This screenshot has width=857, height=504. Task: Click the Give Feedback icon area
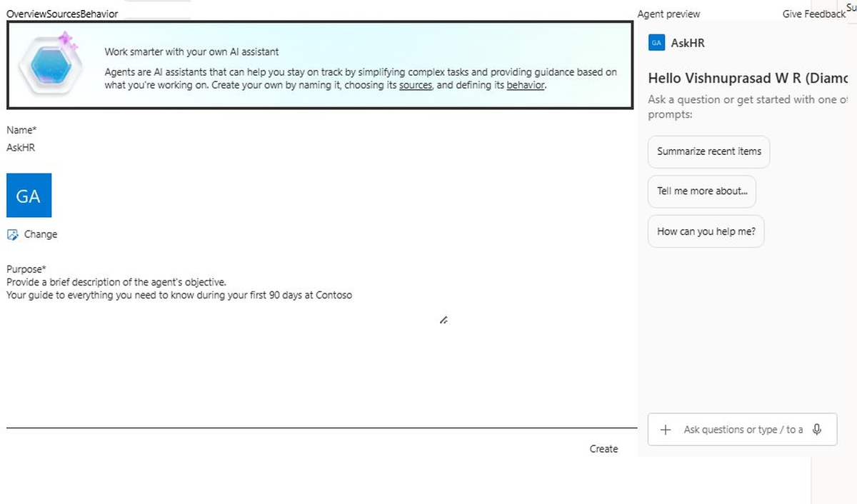[813, 14]
